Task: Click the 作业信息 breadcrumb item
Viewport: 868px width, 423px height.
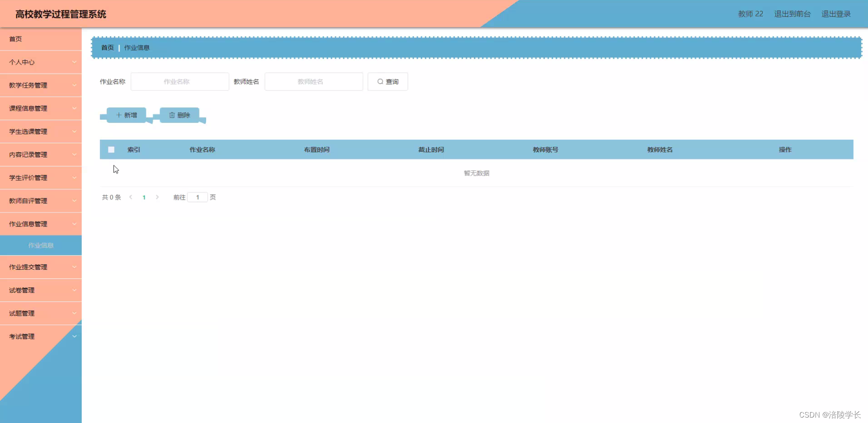Action: [137, 47]
